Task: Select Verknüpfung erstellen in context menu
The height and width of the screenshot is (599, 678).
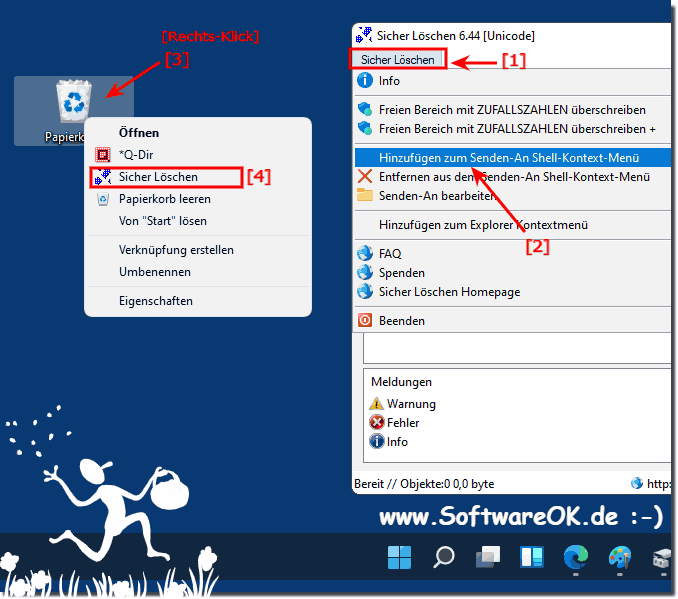Action: coord(198,250)
